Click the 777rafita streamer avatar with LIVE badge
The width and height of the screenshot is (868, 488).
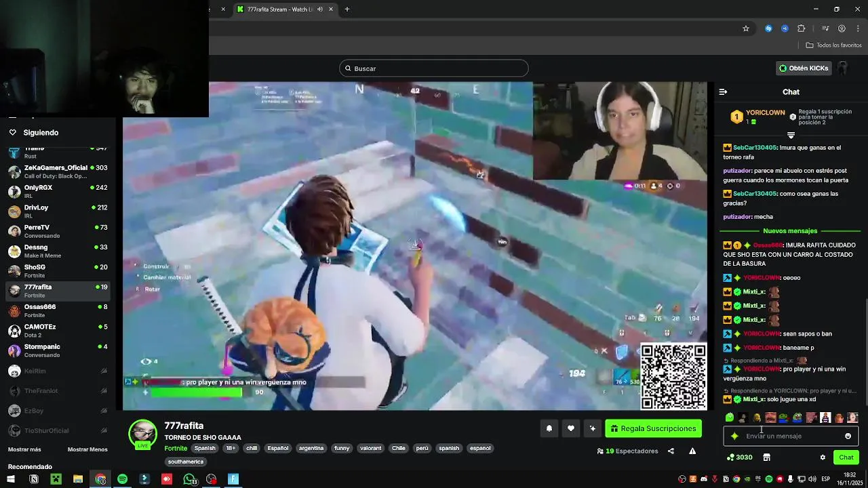point(142,434)
